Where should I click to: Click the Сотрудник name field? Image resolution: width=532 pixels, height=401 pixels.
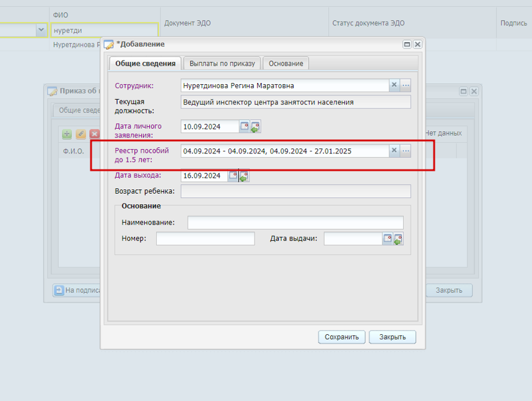pos(285,85)
